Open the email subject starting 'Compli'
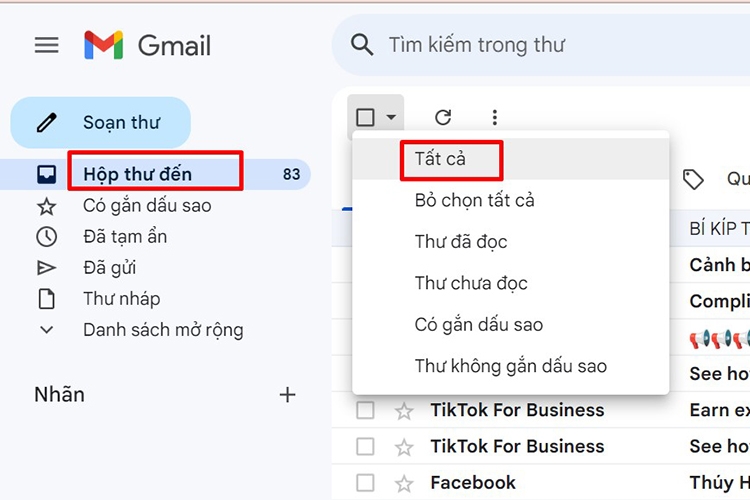 pyautogui.click(x=720, y=301)
